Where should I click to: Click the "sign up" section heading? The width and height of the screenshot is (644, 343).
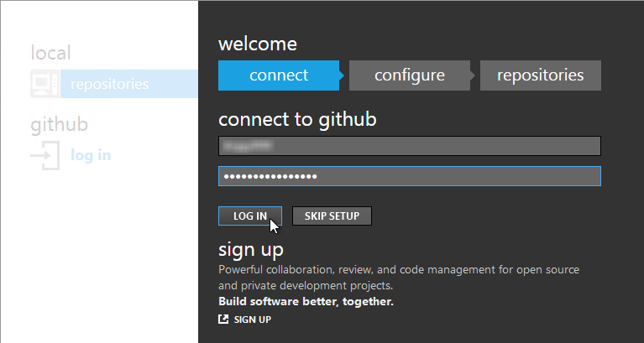tap(251, 249)
